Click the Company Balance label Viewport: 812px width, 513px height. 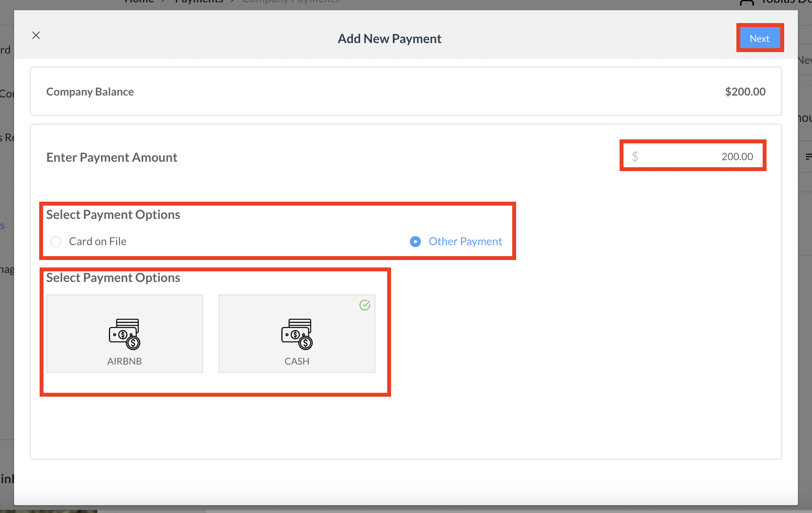90,92
